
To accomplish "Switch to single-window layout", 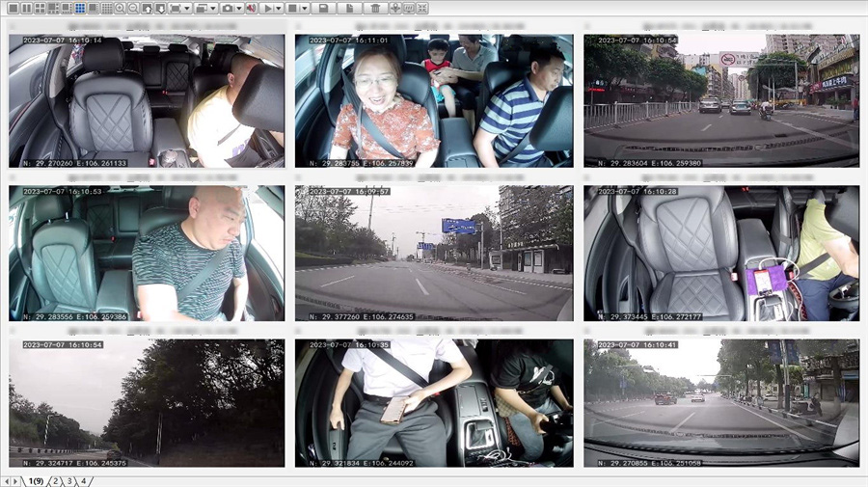I will 14,8.
